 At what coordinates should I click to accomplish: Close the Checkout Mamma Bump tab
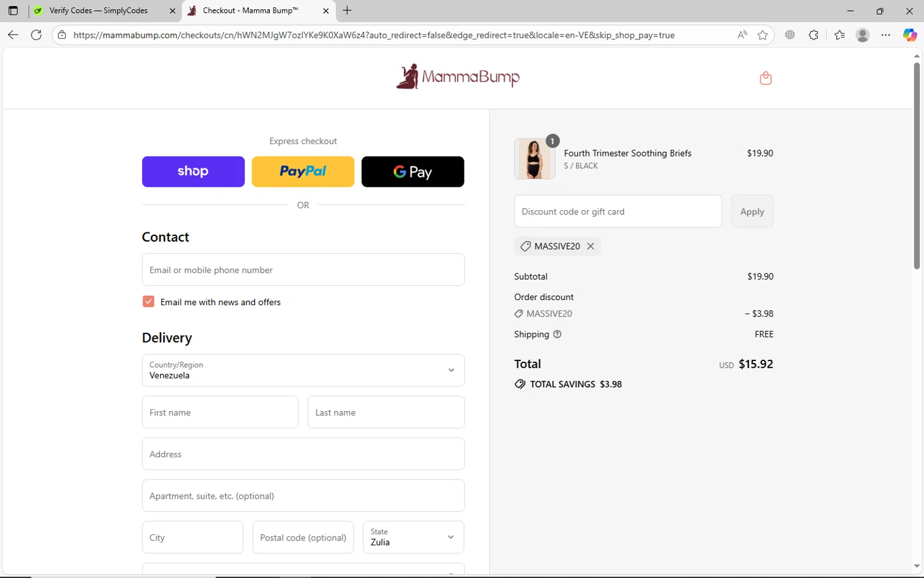click(x=326, y=10)
